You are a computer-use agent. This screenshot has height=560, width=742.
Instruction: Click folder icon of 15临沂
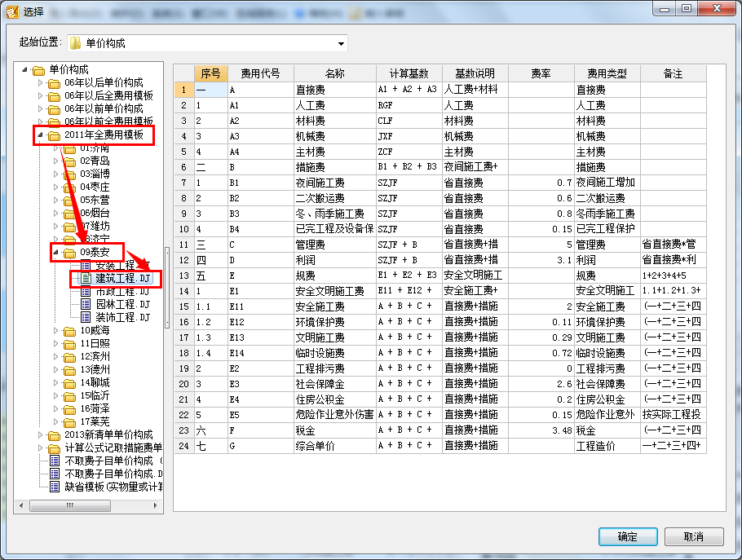point(69,396)
